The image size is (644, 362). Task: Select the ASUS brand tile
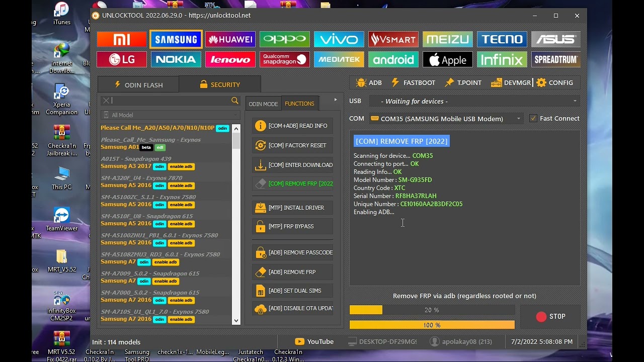[x=556, y=39]
